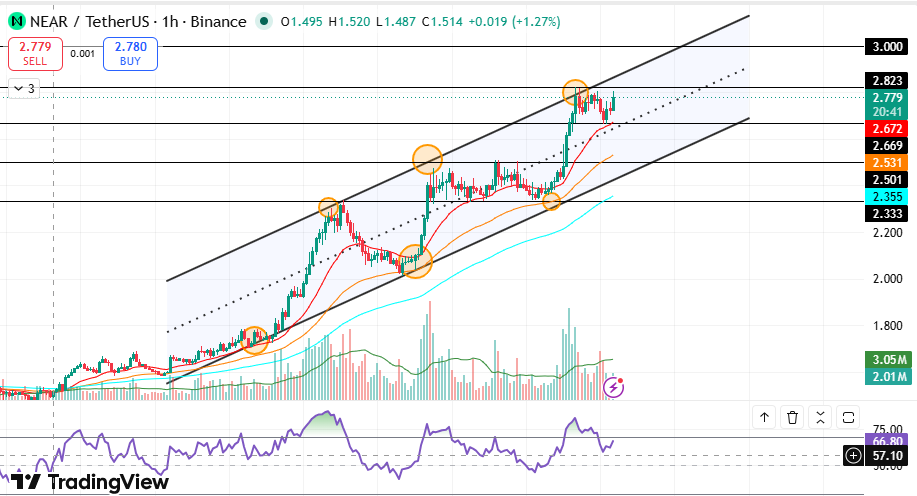Click the green market status dot

(264, 22)
